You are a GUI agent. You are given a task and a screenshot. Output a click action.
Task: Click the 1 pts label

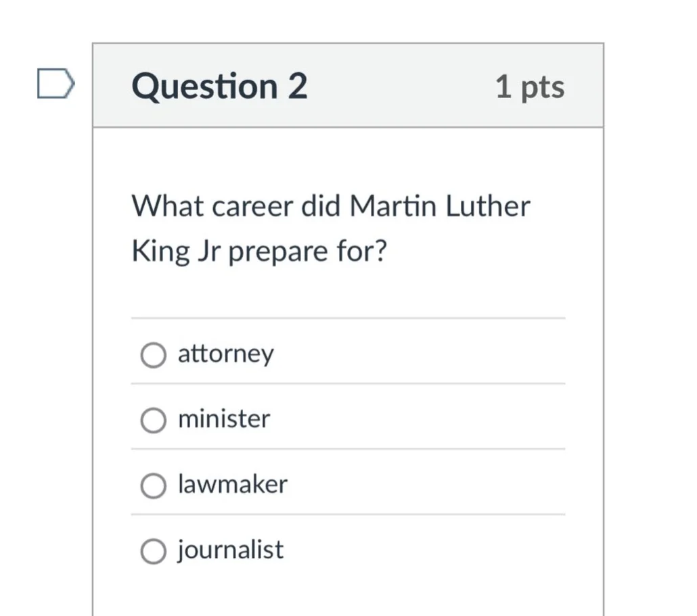click(x=531, y=86)
